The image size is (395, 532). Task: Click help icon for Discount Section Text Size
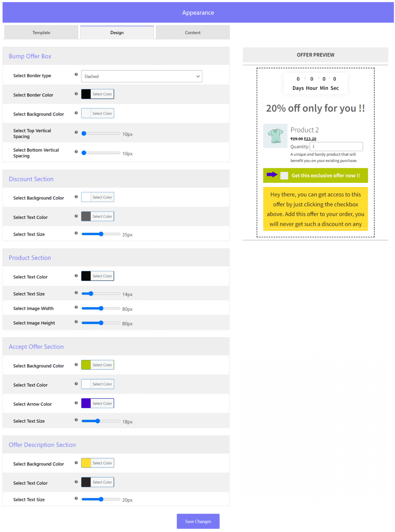tap(76, 233)
